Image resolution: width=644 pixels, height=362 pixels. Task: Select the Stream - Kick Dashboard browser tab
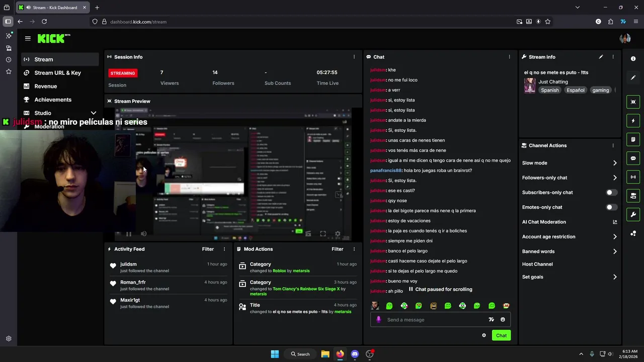(x=52, y=8)
